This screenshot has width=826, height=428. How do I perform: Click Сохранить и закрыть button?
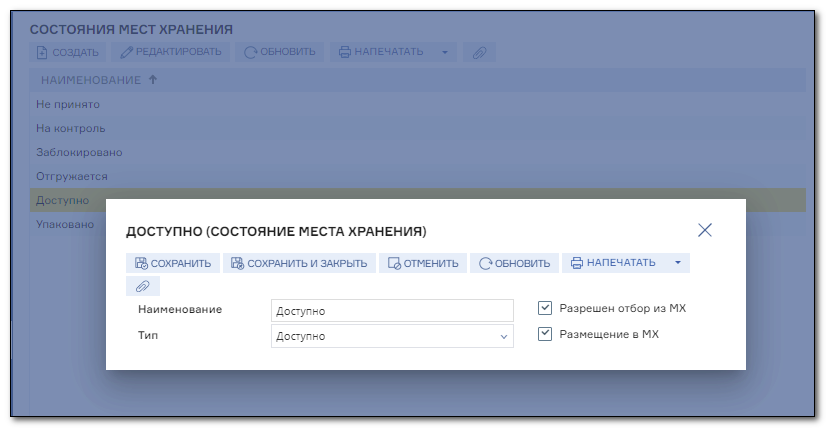pyautogui.click(x=299, y=263)
